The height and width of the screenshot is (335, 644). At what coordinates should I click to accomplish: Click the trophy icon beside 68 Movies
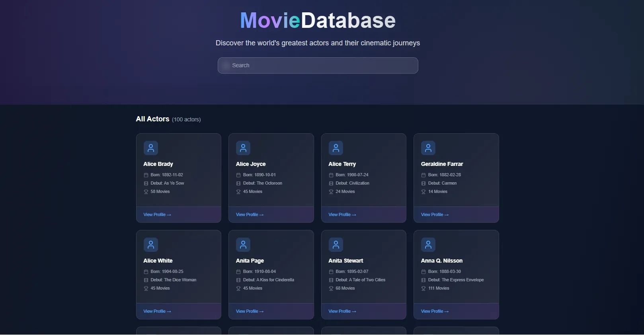pyautogui.click(x=331, y=288)
